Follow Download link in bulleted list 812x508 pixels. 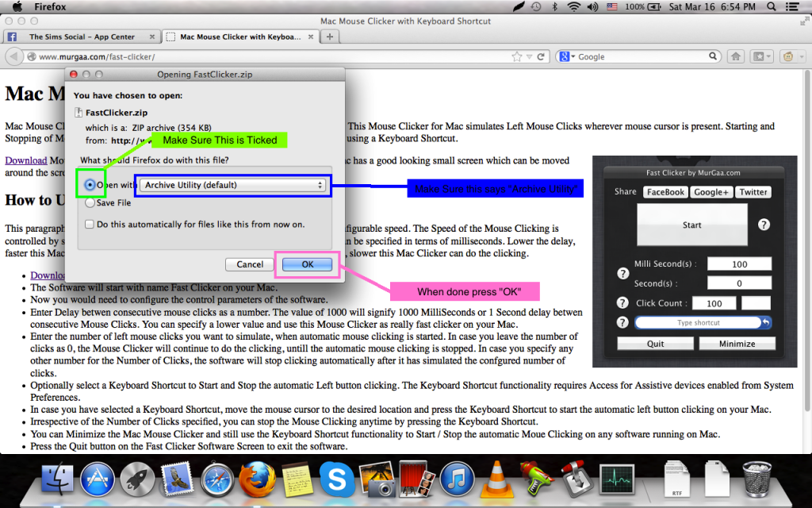[48, 275]
